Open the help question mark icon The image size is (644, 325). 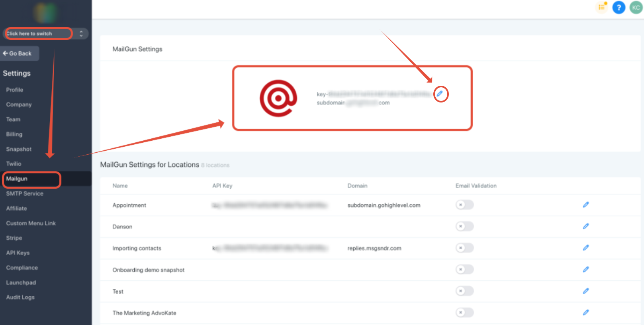619,8
